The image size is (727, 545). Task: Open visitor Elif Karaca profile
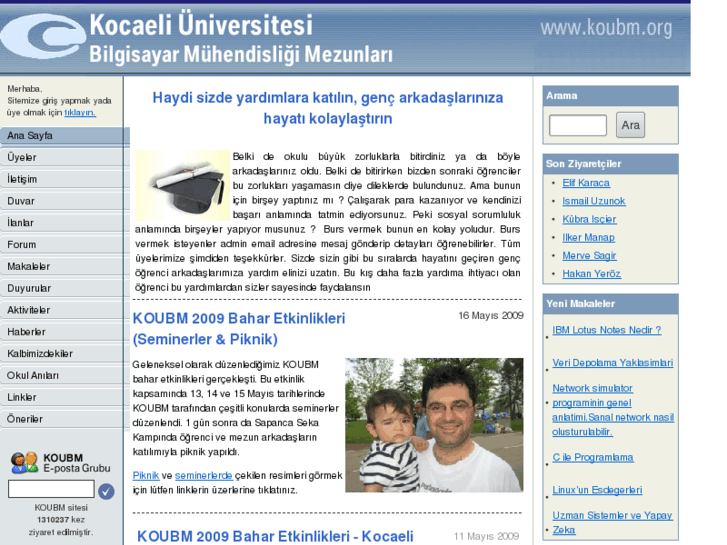coord(586,183)
